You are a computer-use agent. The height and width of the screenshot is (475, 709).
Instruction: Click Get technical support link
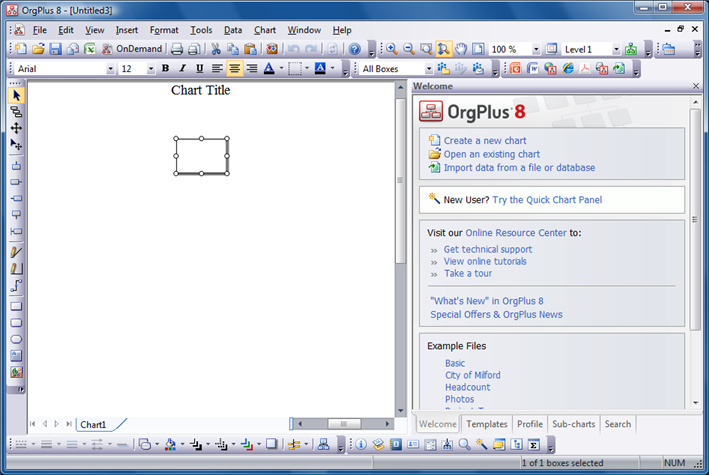(x=487, y=249)
